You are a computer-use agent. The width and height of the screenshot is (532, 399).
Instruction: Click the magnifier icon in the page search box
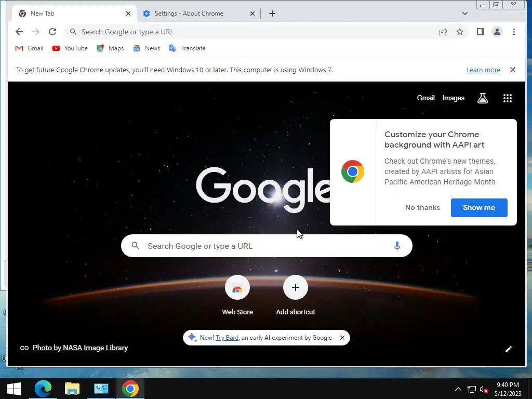click(x=136, y=246)
